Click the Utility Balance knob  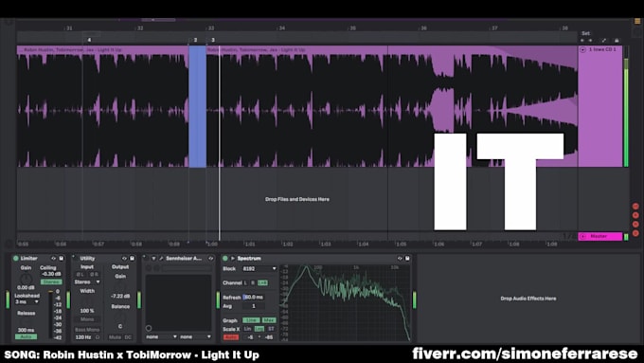(120, 318)
